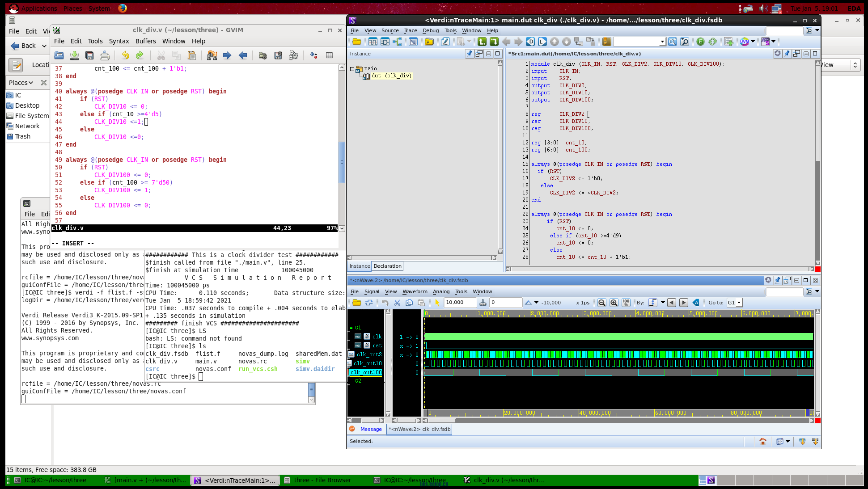Open the Trace menu in Verdi
868x489 pixels.
point(411,30)
